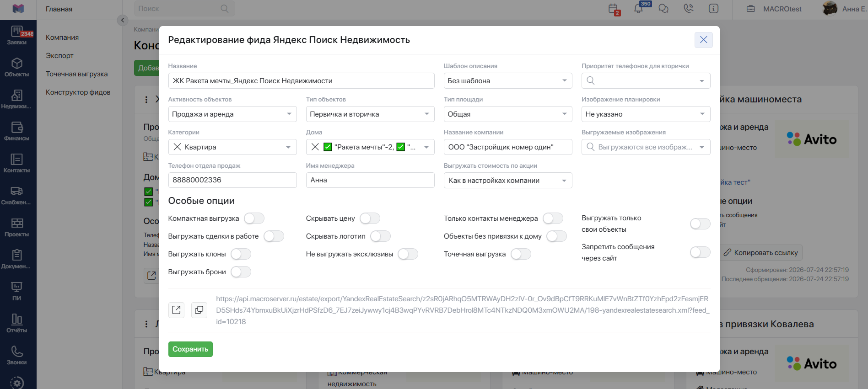868x389 pixels.
Task: Open the Яндекс feed export URL link
Action: (x=463, y=310)
